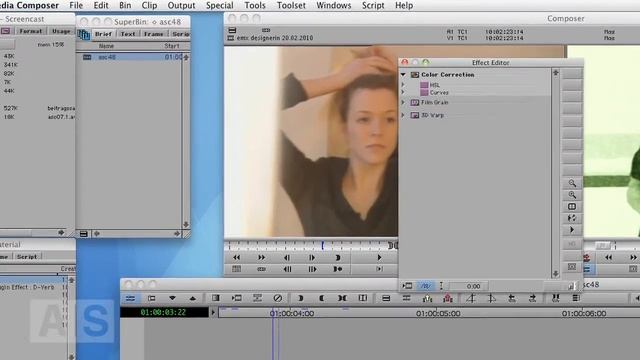This screenshot has height=360, width=640.
Task: Open the Toolset menu
Action: 291,5
